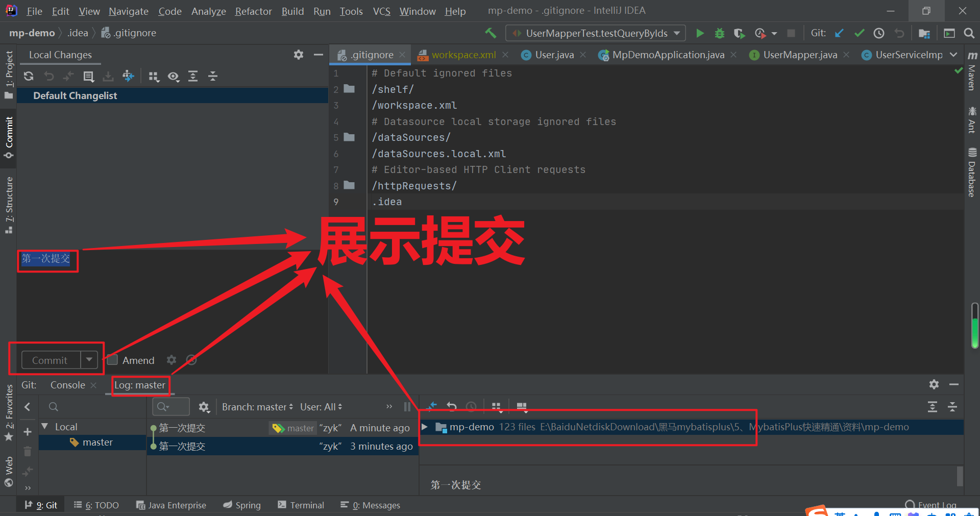
Task: Refresh Local Changes list
Action: point(29,77)
